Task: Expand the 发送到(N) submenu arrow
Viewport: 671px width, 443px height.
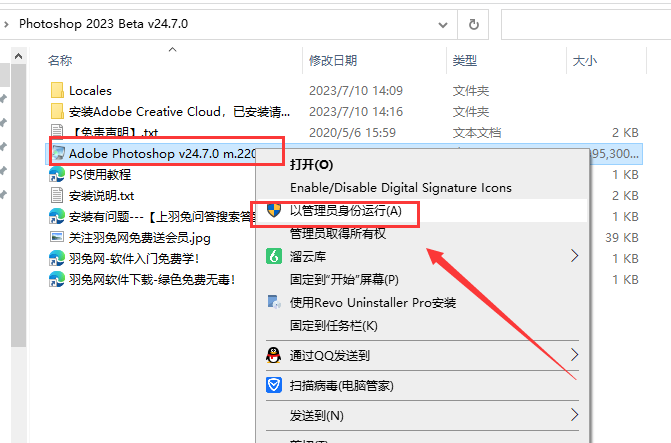Action: click(x=574, y=414)
